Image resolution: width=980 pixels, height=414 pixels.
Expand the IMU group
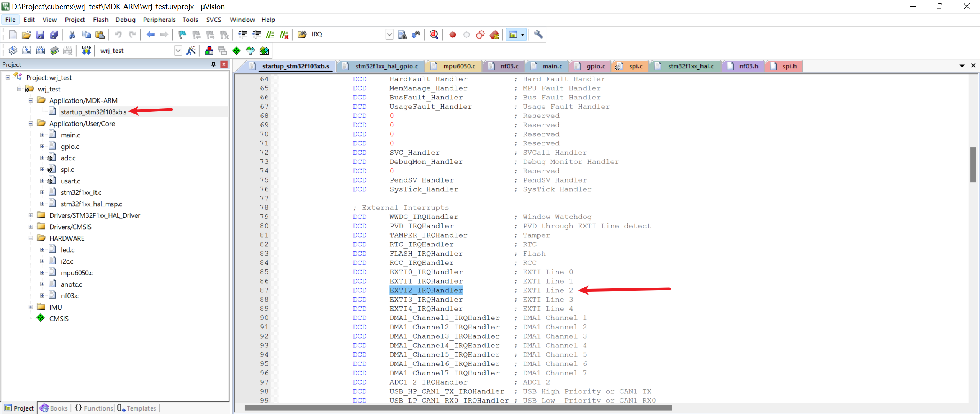pos(31,307)
